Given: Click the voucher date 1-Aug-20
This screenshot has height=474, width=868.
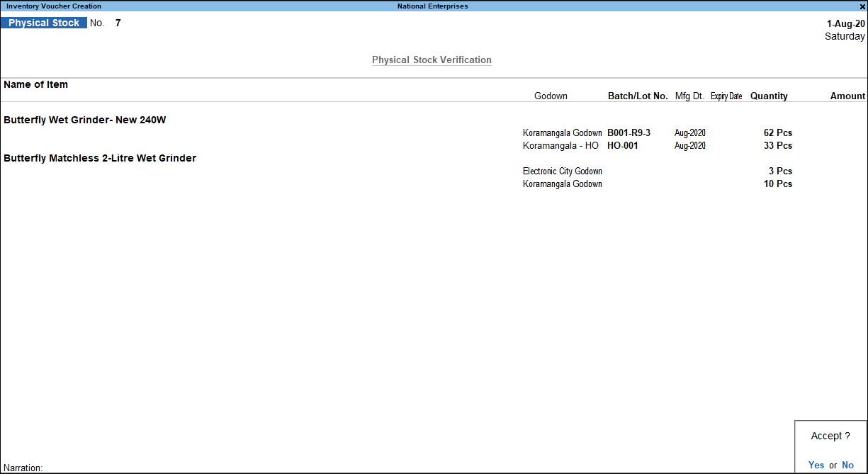Looking at the screenshot, I should (845, 23).
